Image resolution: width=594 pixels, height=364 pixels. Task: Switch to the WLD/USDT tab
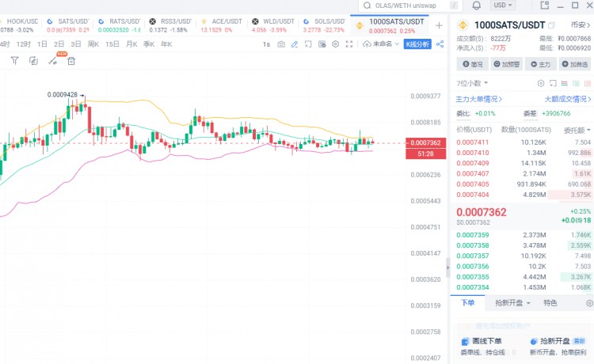click(x=272, y=25)
